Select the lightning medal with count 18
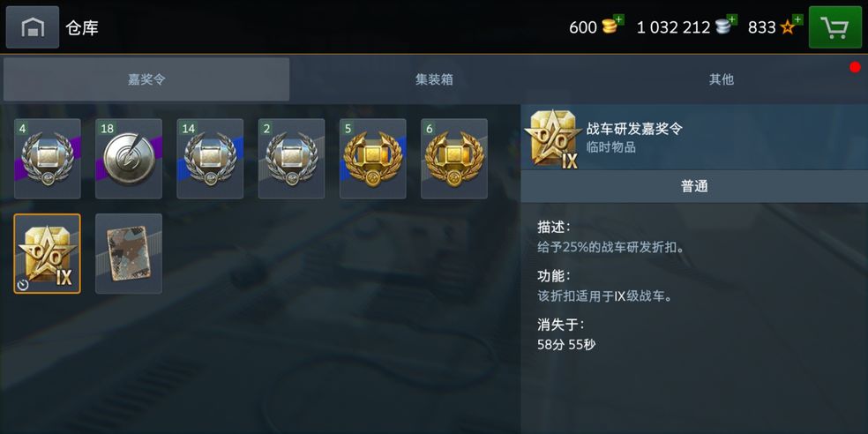Screen dimensions: 868x434 click(129, 158)
